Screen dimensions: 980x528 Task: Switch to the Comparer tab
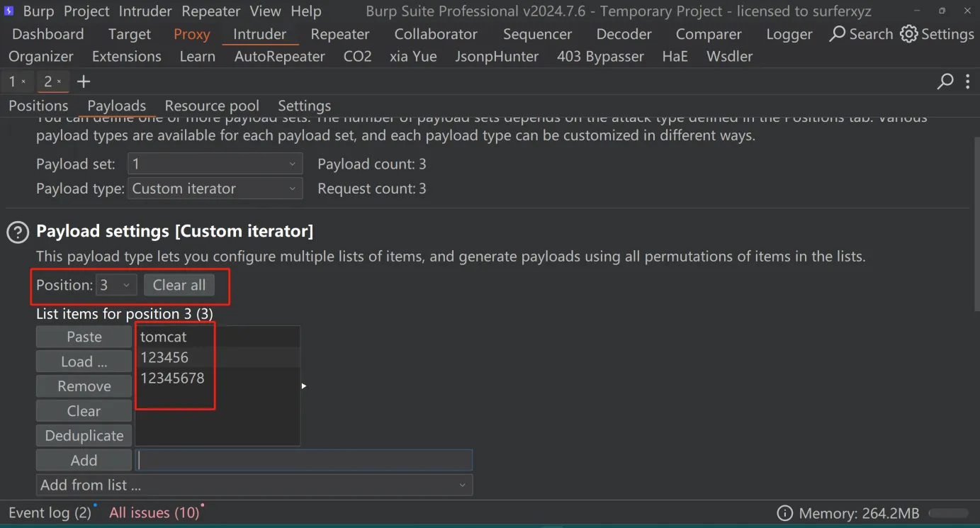709,34
